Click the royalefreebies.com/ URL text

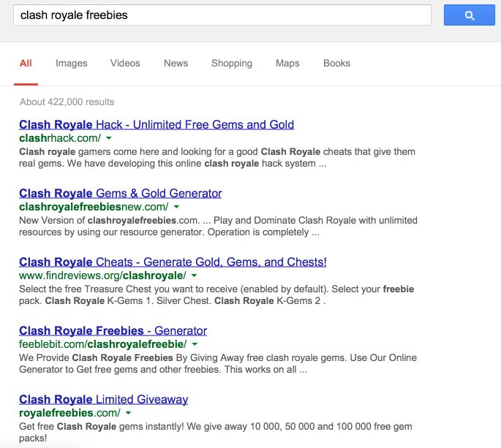click(x=70, y=413)
